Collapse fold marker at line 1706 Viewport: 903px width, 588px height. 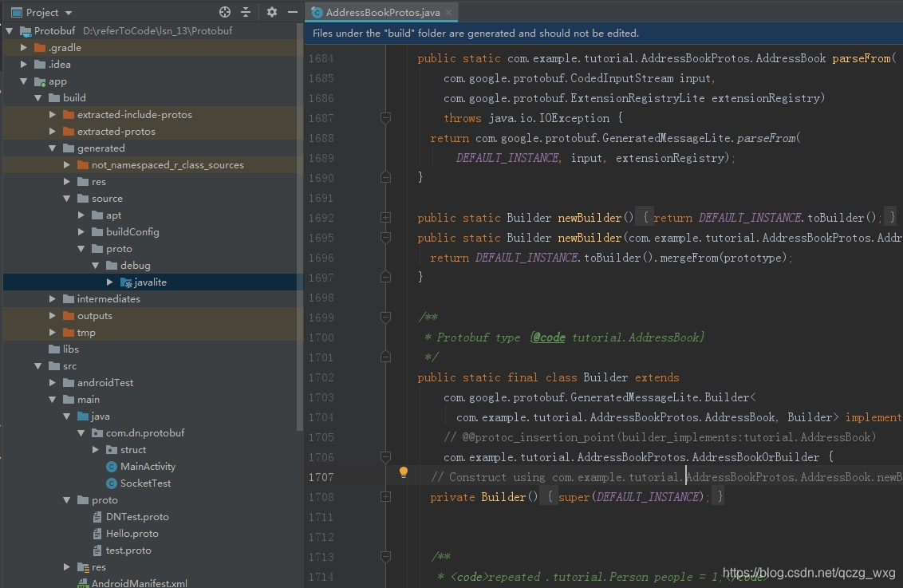click(x=386, y=456)
